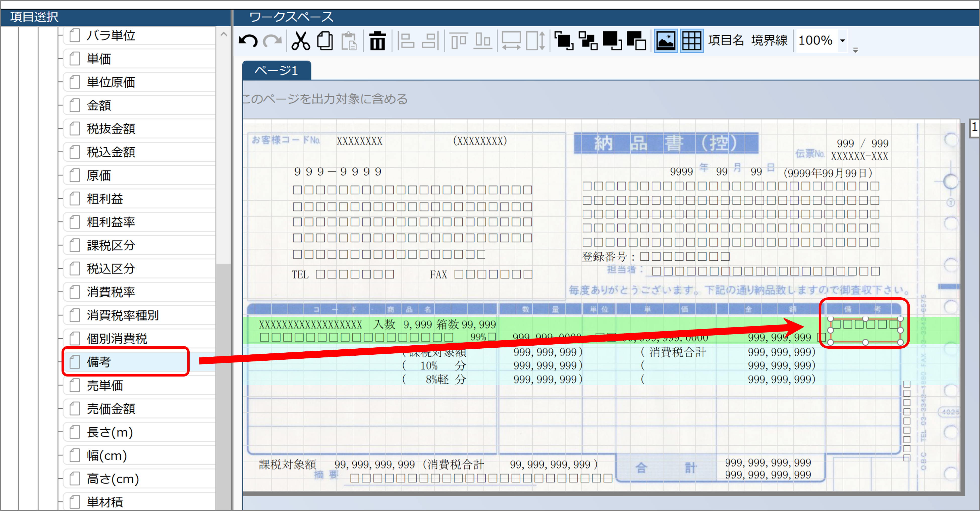Bring item forward one level
Screen dimensions: 980x511
[588, 40]
